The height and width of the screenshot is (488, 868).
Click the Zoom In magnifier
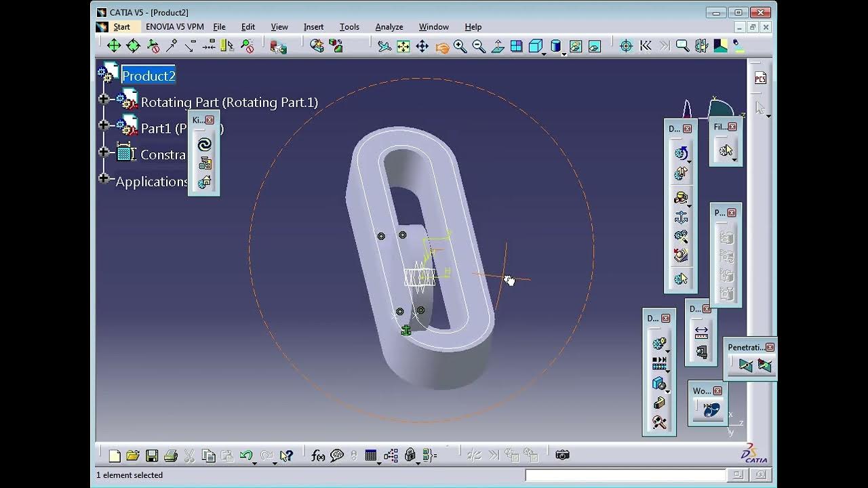coord(460,46)
